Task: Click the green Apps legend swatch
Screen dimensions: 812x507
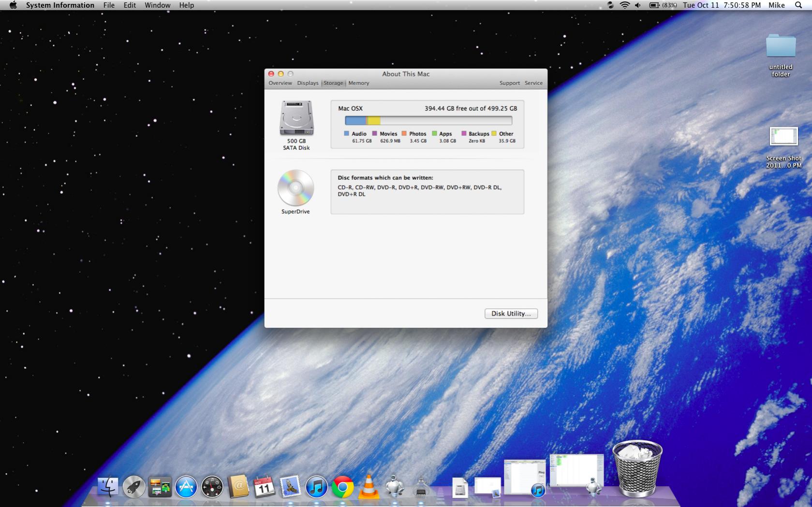Action: pyautogui.click(x=434, y=133)
